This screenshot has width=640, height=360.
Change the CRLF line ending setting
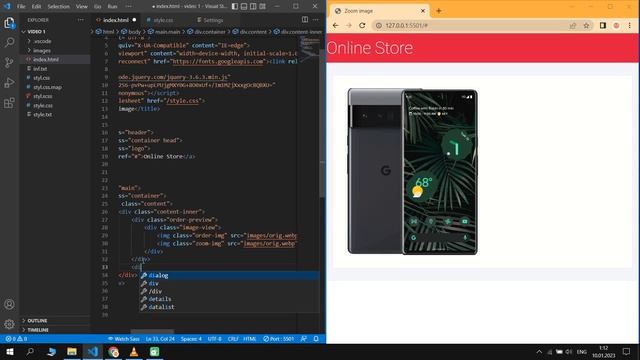[233, 339]
